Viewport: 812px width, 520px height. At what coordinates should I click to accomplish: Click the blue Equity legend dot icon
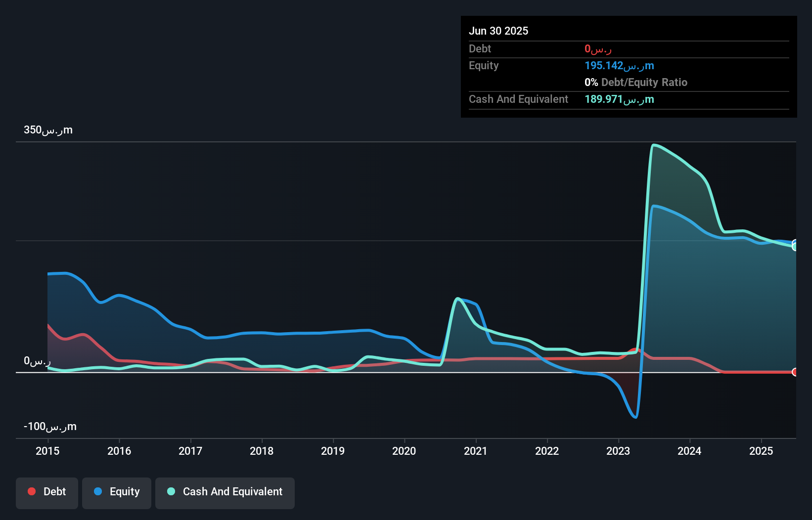(x=98, y=491)
